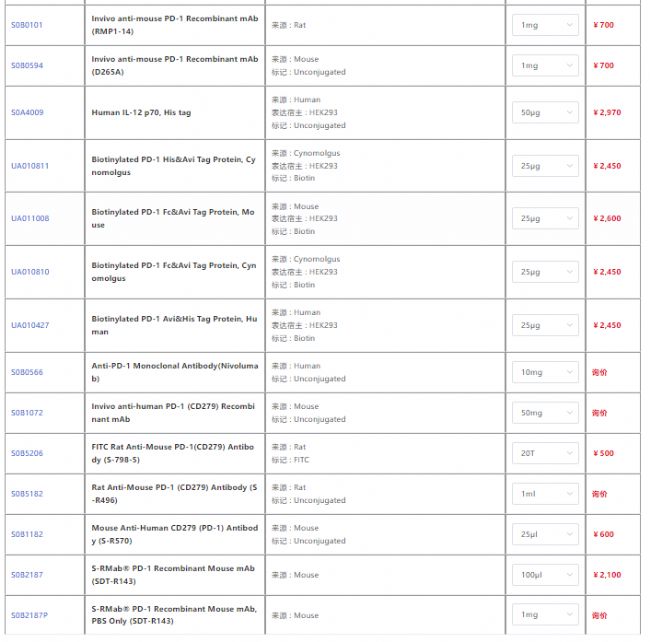Open product UA010811 link

pos(30,166)
